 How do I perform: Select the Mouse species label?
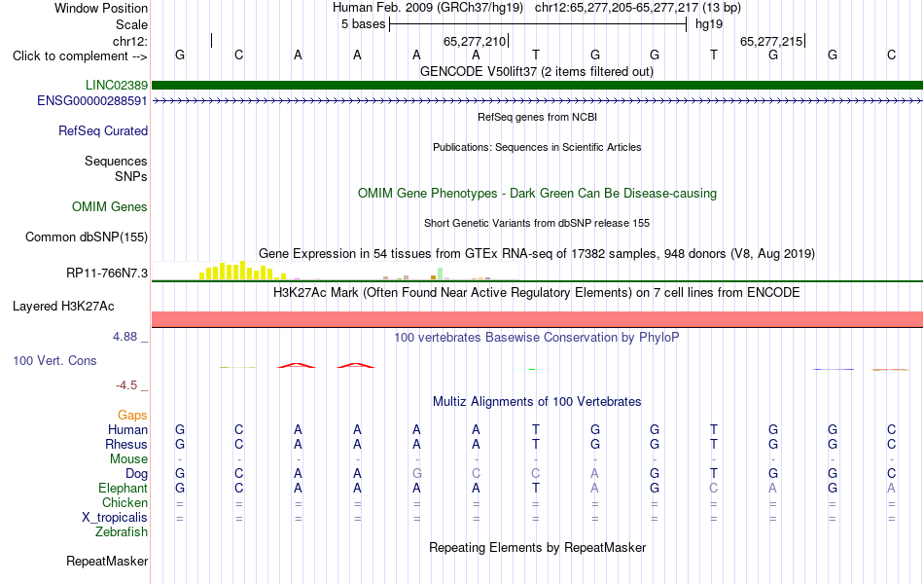pyautogui.click(x=129, y=459)
